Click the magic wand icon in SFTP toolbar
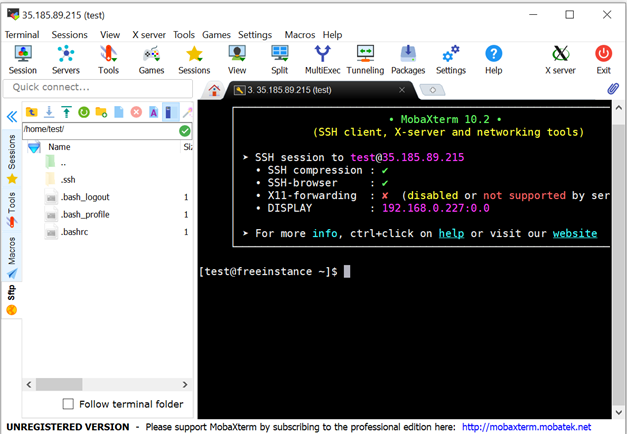Screen dimensions: 627x434 tap(187, 112)
